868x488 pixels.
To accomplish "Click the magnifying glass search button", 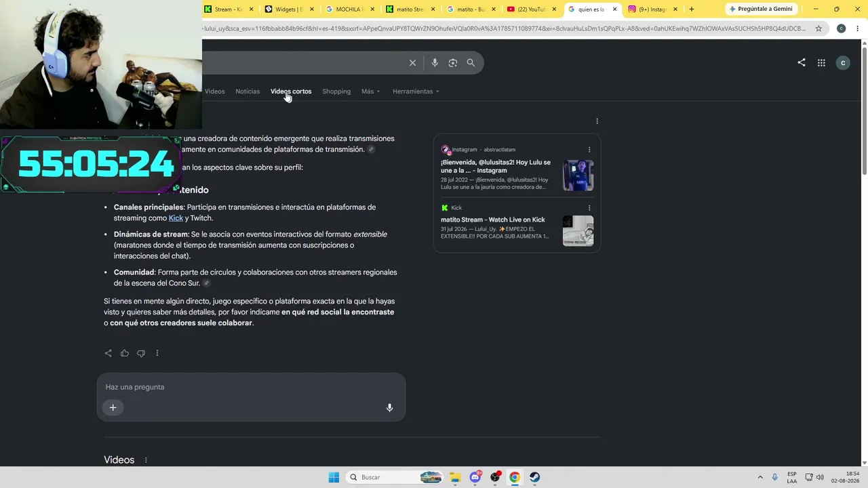I will click(x=471, y=62).
